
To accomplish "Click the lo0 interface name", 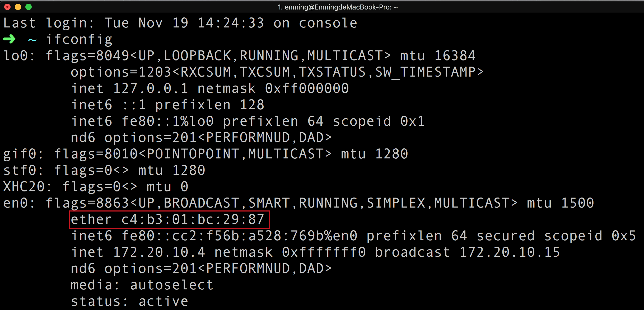I will click(x=16, y=56).
